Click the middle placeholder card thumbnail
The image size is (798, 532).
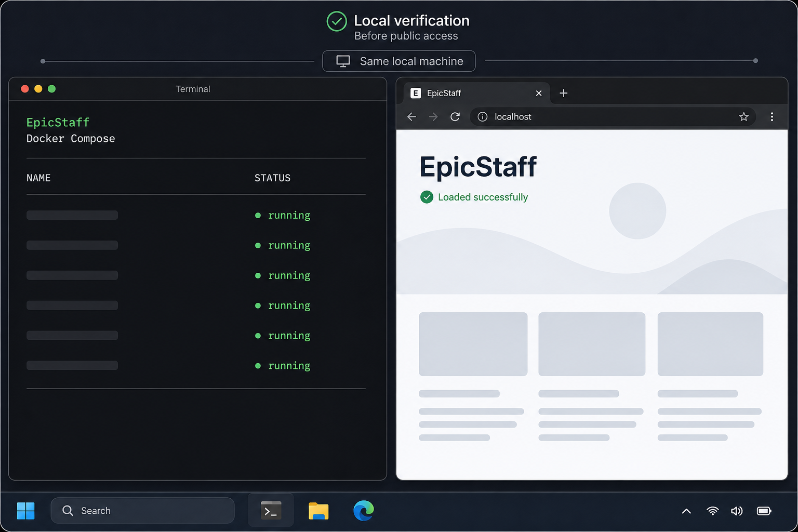(592, 344)
